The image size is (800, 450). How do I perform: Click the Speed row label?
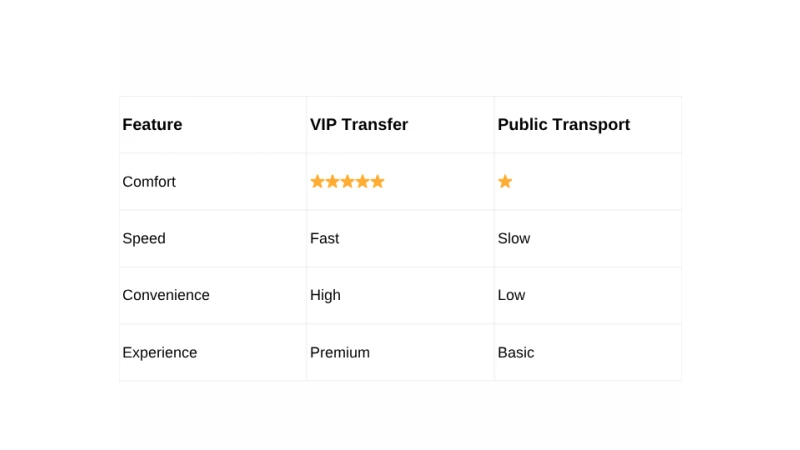coord(144,239)
